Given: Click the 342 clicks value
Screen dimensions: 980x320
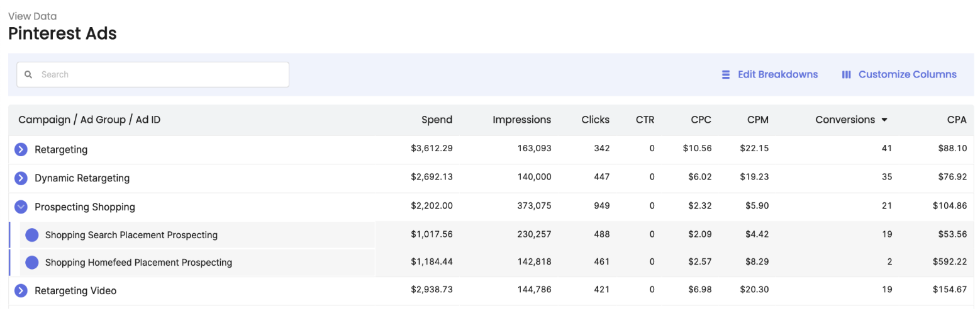Looking at the screenshot, I should point(601,149).
